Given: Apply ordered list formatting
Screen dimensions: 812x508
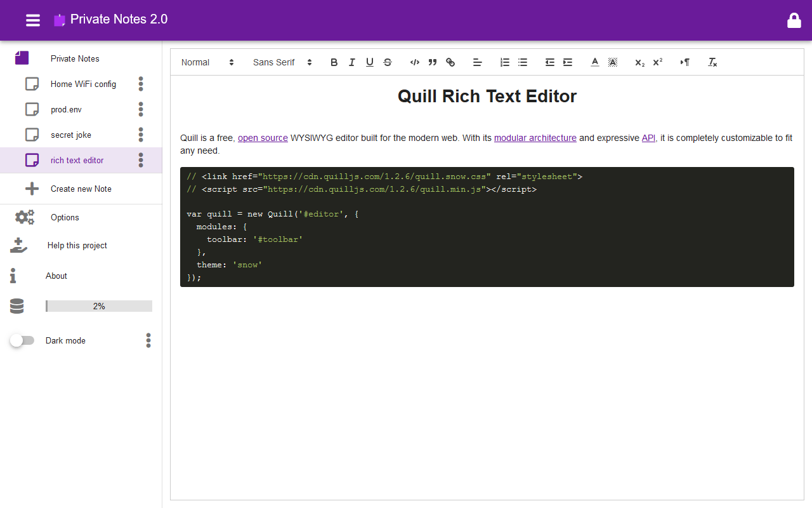Looking at the screenshot, I should (505, 62).
